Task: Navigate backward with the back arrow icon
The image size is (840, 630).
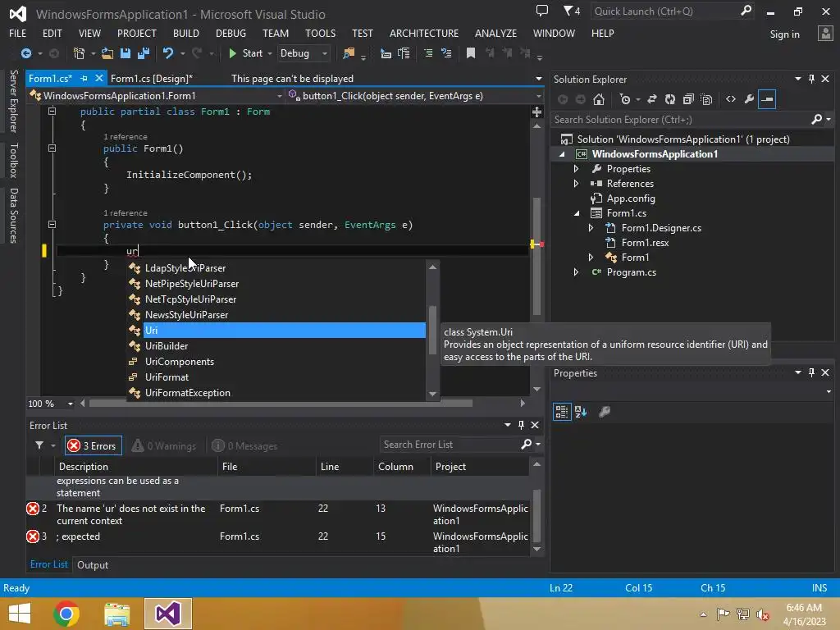Action: (25, 53)
